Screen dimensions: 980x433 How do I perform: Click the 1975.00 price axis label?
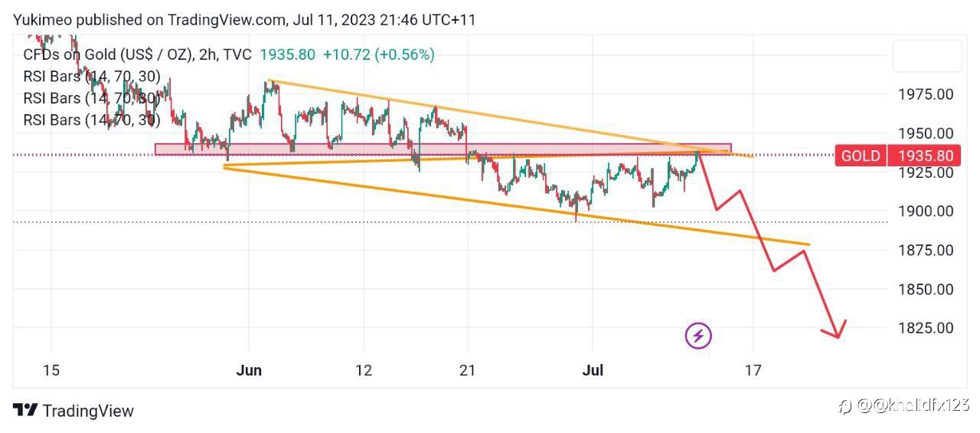(x=926, y=94)
